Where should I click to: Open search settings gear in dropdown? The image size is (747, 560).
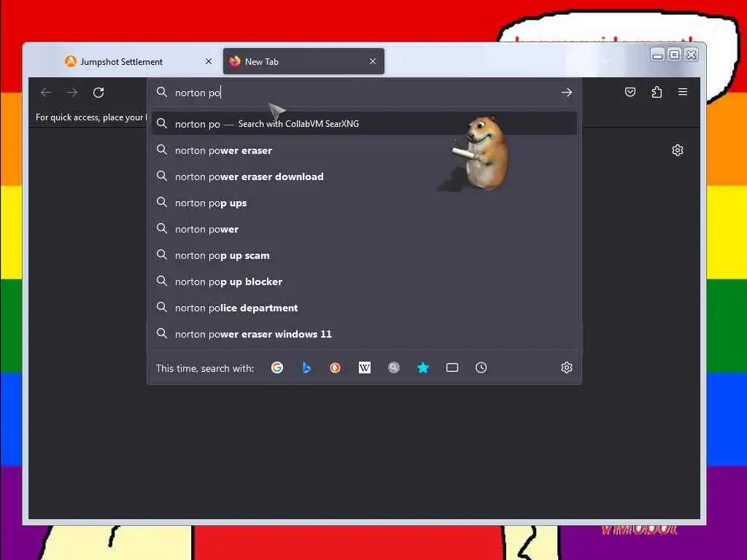point(566,367)
